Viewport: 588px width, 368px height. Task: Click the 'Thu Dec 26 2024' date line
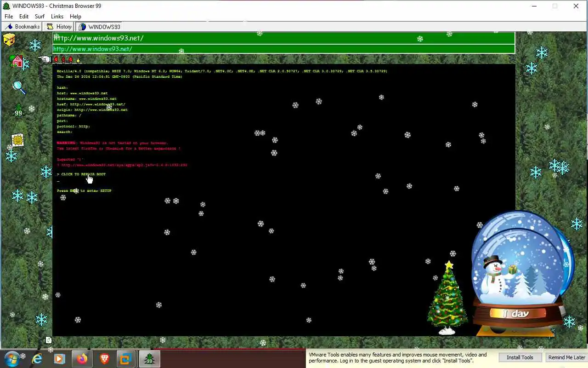tap(119, 77)
